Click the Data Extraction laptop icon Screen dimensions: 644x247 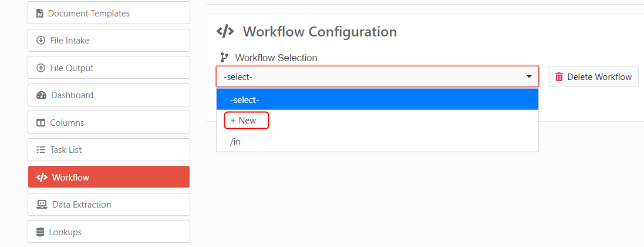(42, 205)
